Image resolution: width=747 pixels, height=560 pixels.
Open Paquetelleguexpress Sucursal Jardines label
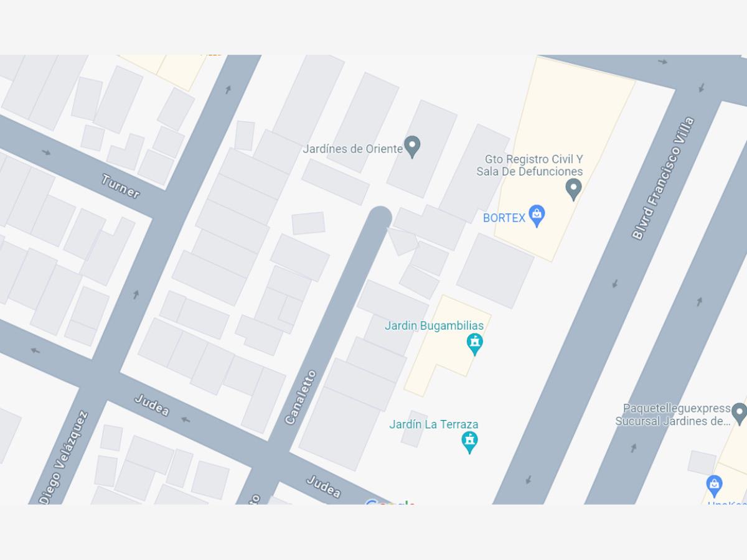tap(672, 414)
